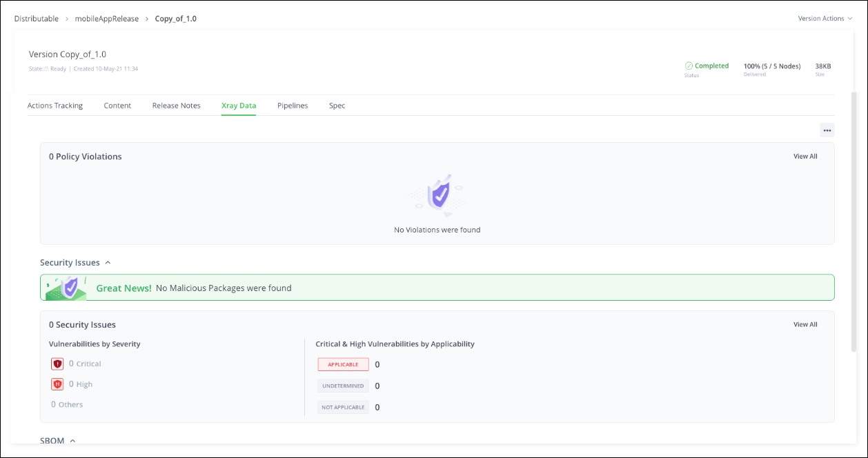
Task: Go to mobileAppRelease breadcrumb
Action: coord(107,19)
